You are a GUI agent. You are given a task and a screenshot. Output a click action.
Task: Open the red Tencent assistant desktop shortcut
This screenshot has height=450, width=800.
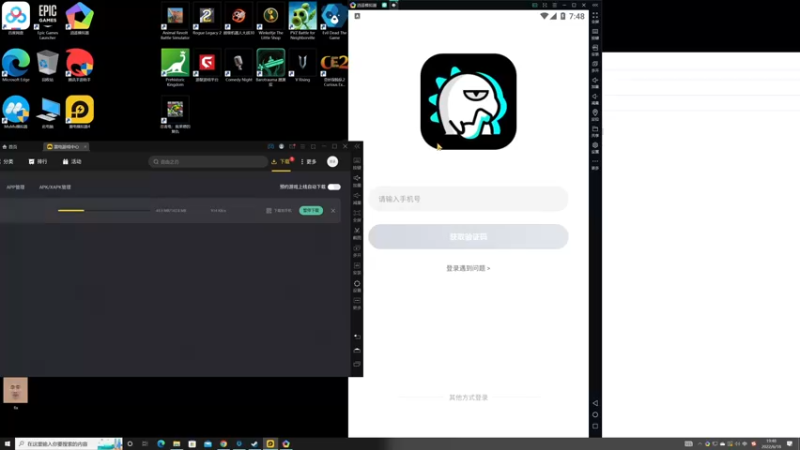tap(80, 65)
